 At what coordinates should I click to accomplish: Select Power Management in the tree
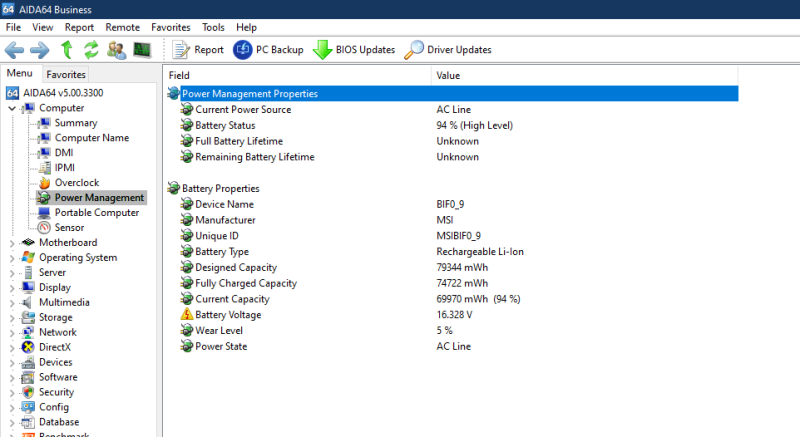(99, 197)
